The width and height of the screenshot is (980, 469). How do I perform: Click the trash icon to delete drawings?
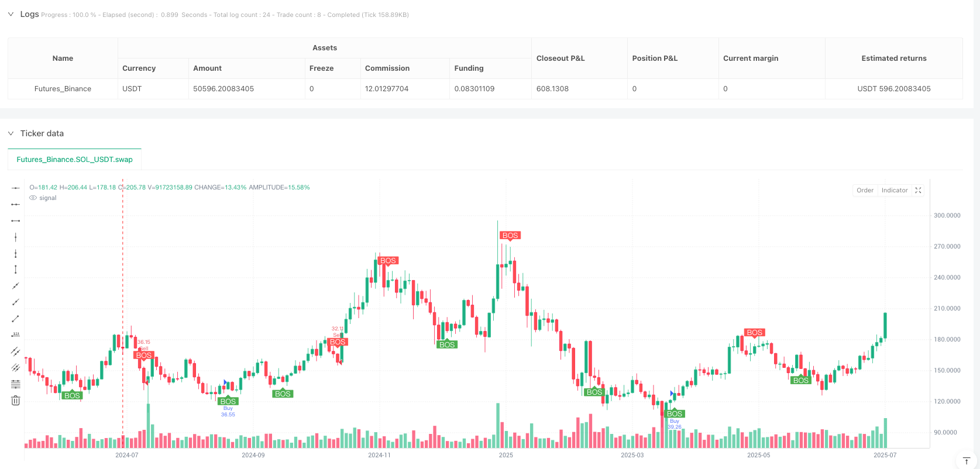(16, 401)
